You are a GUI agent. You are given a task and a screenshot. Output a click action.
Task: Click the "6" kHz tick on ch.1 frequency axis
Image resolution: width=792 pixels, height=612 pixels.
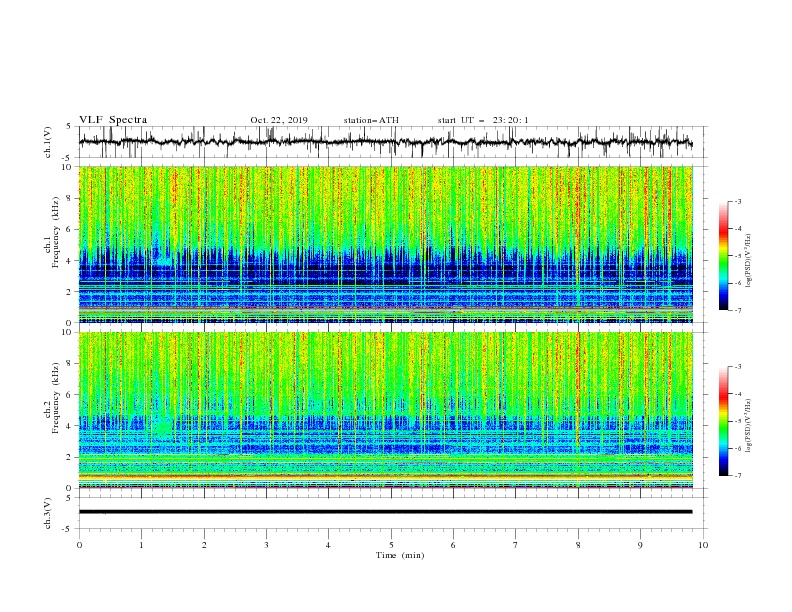click(69, 229)
